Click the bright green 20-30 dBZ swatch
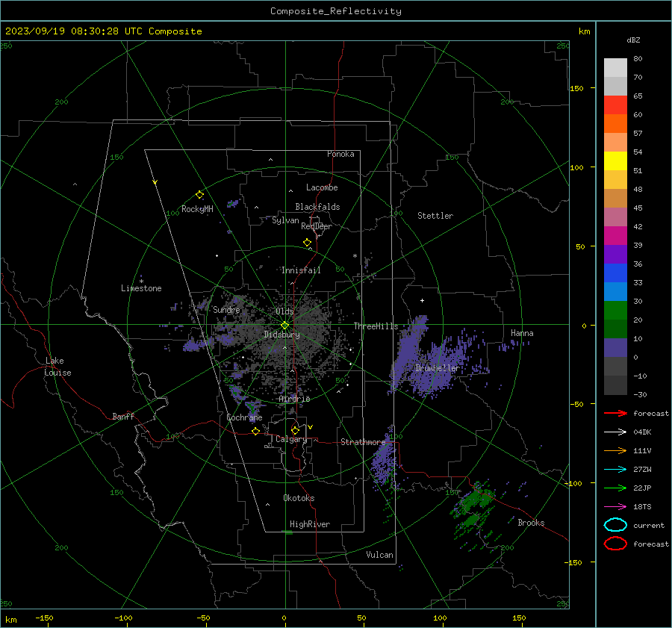The height and width of the screenshot is (628, 672). 615,311
